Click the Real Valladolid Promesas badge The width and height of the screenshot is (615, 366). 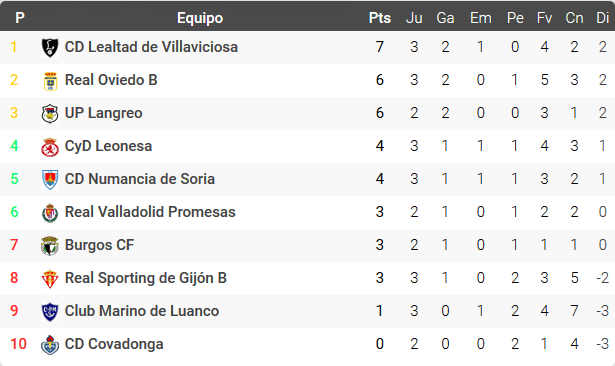50,213
